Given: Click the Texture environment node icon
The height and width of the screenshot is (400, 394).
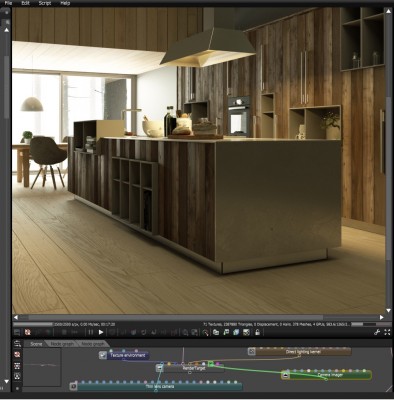Looking at the screenshot, I should coord(103,355).
